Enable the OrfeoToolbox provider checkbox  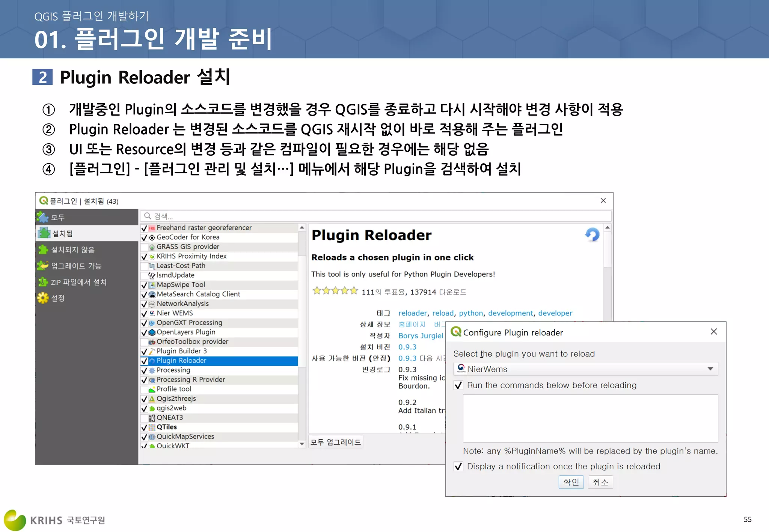tap(144, 342)
